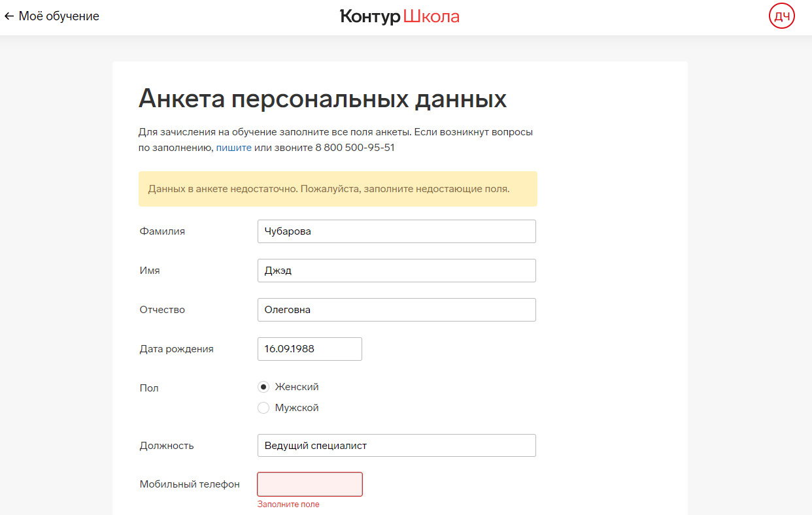The width and height of the screenshot is (812, 515).
Task: Click the Дата рождения field label
Action: point(177,349)
